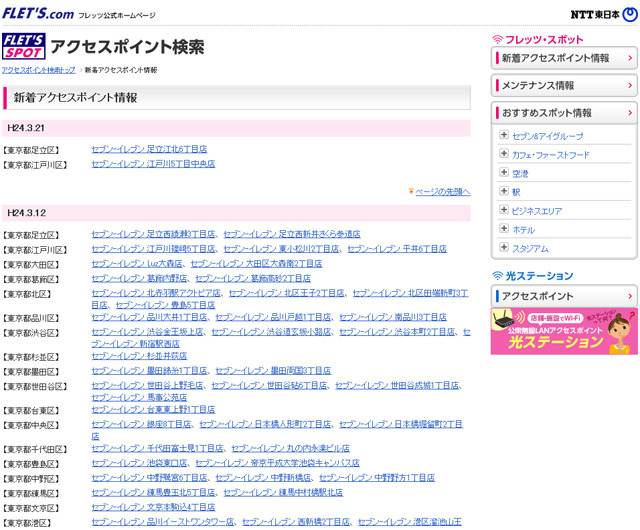
Task: Click the ページの先頭へ link
Action: click(443, 192)
